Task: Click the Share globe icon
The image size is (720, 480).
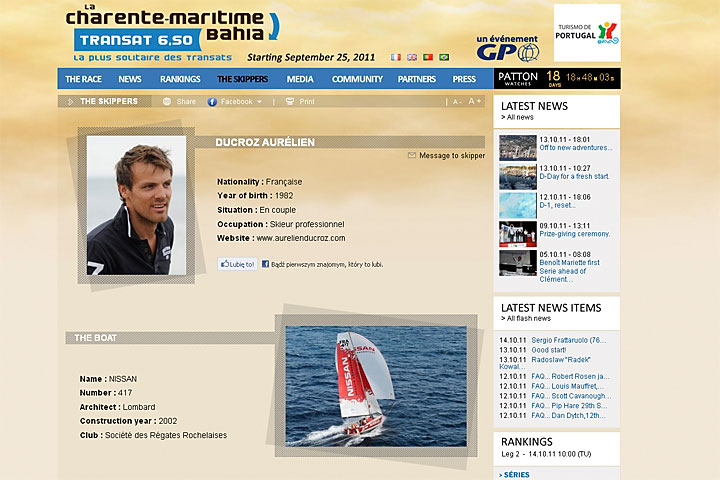Action: [x=167, y=102]
